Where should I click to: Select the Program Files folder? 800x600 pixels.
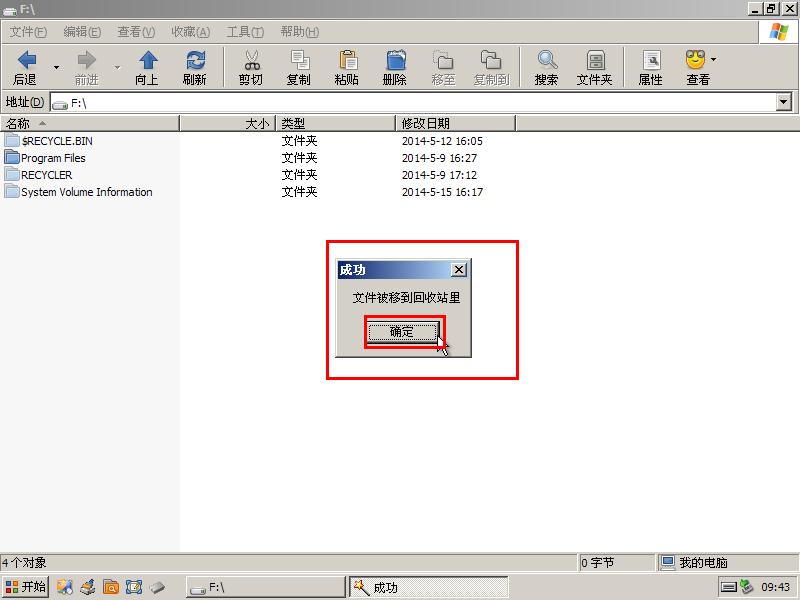click(45, 158)
